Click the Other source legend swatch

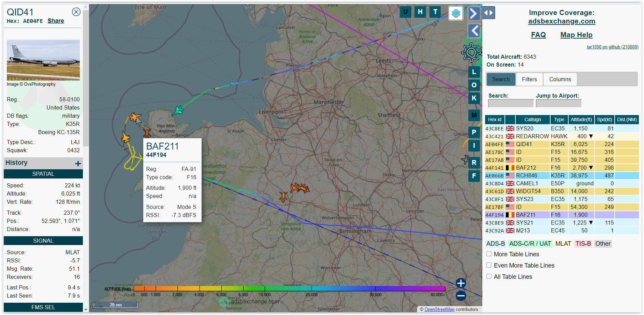point(603,244)
